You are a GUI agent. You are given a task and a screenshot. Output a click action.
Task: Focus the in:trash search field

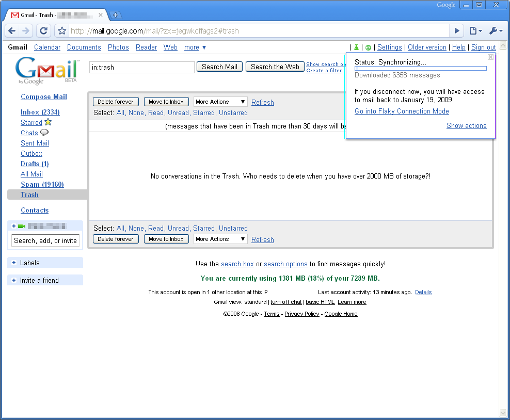pos(142,67)
